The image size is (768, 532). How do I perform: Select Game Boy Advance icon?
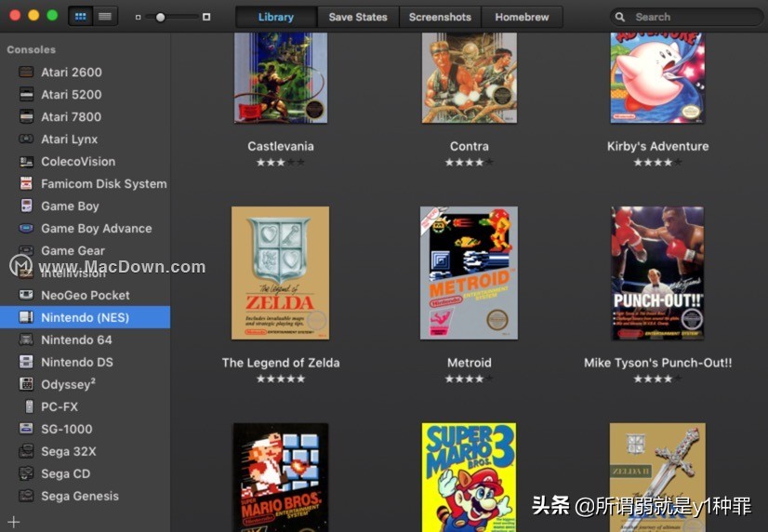coord(26,228)
